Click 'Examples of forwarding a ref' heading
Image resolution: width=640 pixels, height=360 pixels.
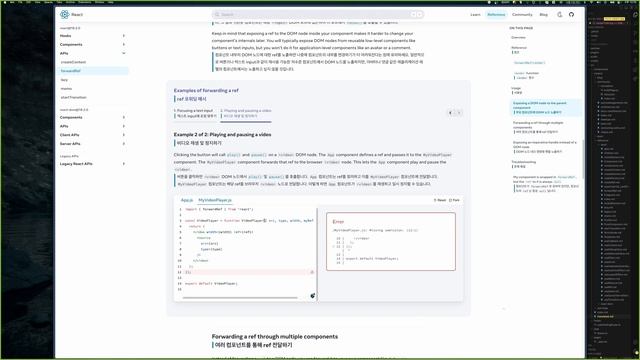coord(206,90)
